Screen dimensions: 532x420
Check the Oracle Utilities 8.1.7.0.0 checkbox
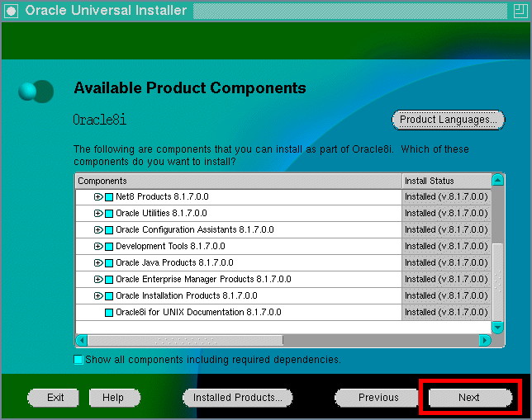coord(109,214)
